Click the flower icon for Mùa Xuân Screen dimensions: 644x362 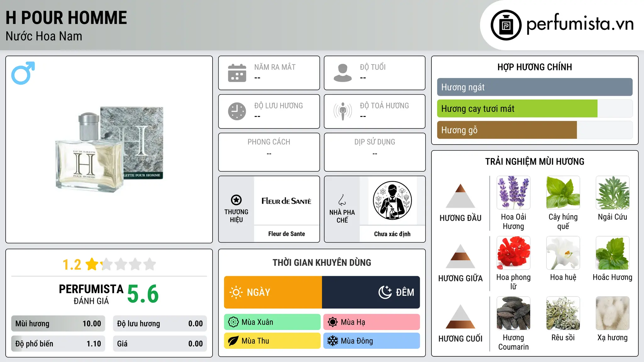pos(233,322)
